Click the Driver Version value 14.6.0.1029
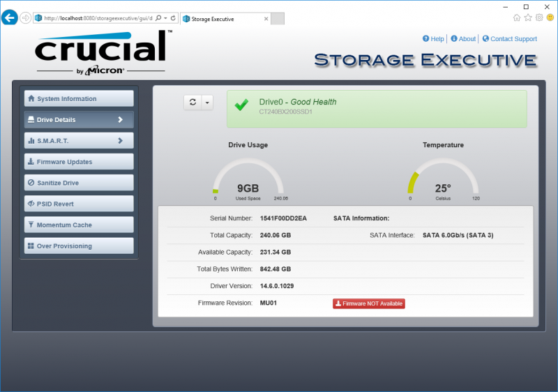 click(277, 286)
